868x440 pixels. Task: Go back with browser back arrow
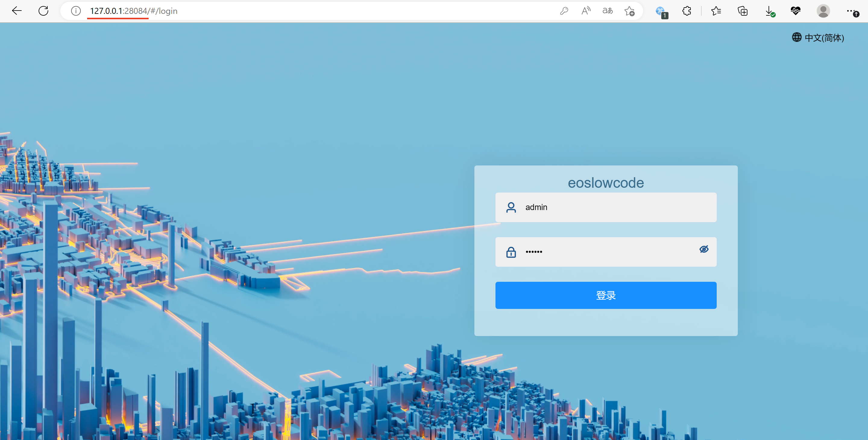pyautogui.click(x=17, y=11)
